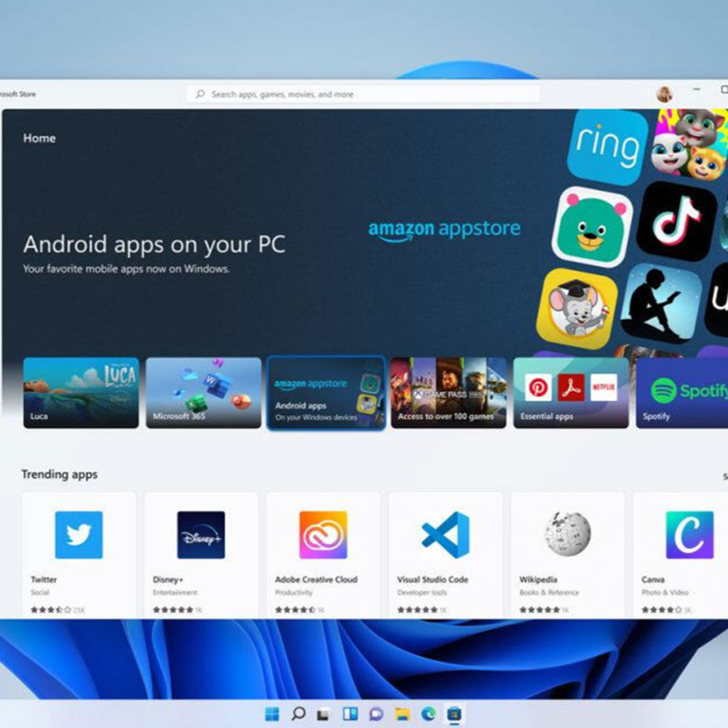Open the Disney+ app icon

coord(201,535)
